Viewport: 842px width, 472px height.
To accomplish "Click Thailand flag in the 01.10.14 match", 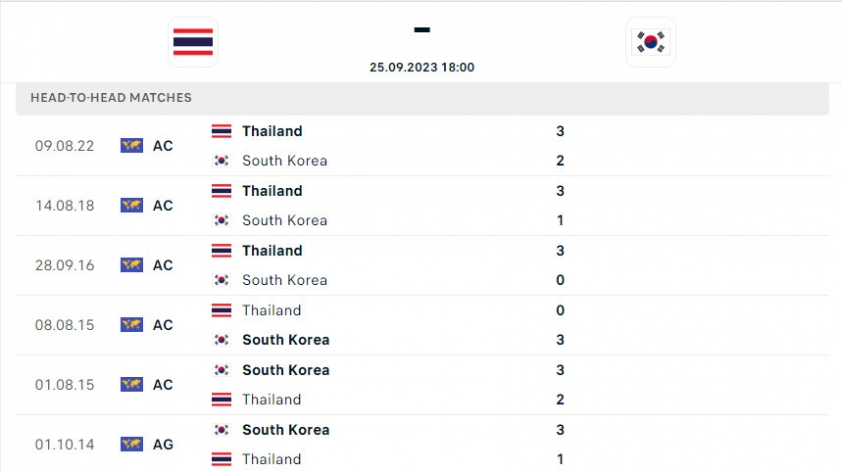I will [221, 459].
